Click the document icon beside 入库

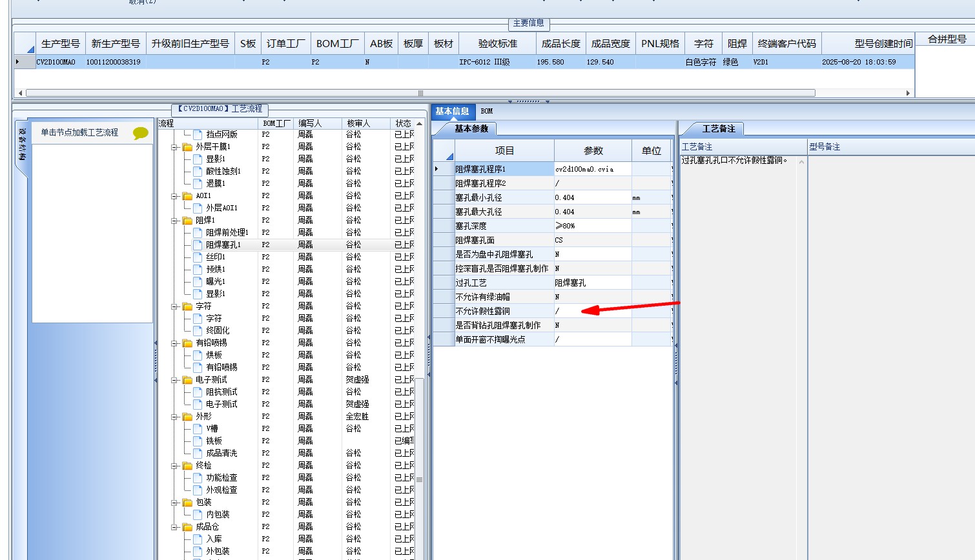198,539
